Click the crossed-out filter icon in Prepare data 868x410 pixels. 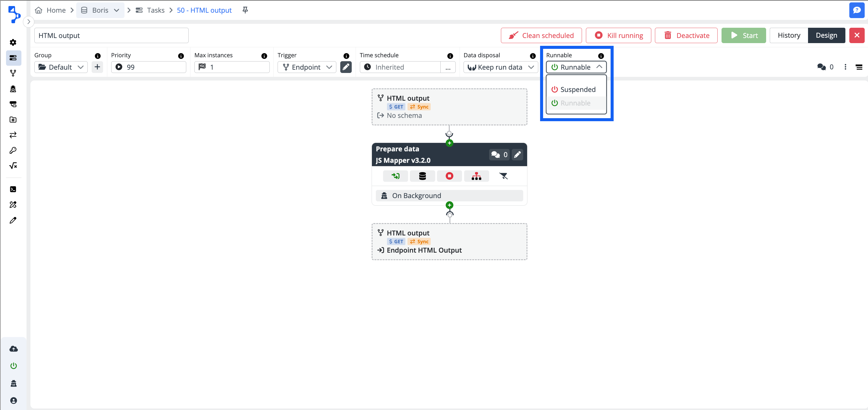(503, 176)
